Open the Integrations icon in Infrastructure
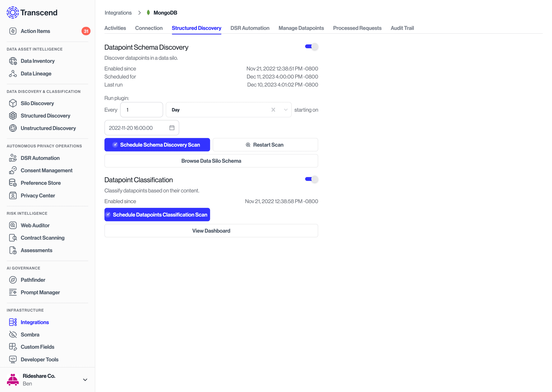Image resolution: width=552 pixels, height=392 pixels. coord(13,322)
